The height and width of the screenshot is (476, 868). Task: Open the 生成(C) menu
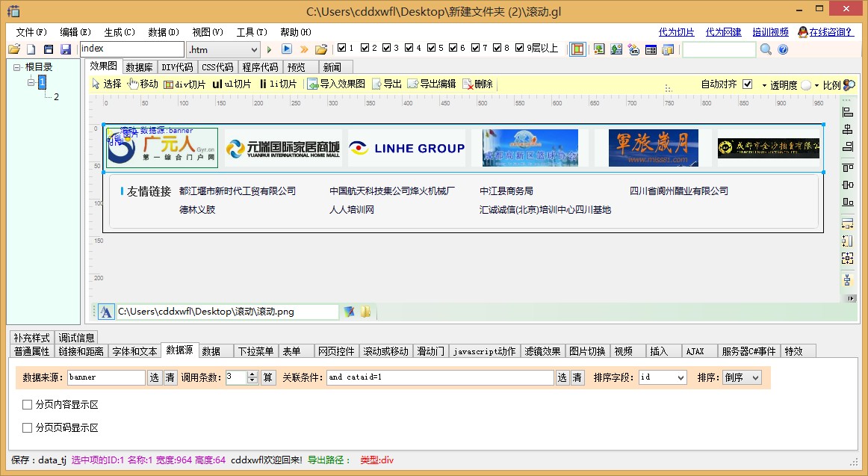(120, 32)
